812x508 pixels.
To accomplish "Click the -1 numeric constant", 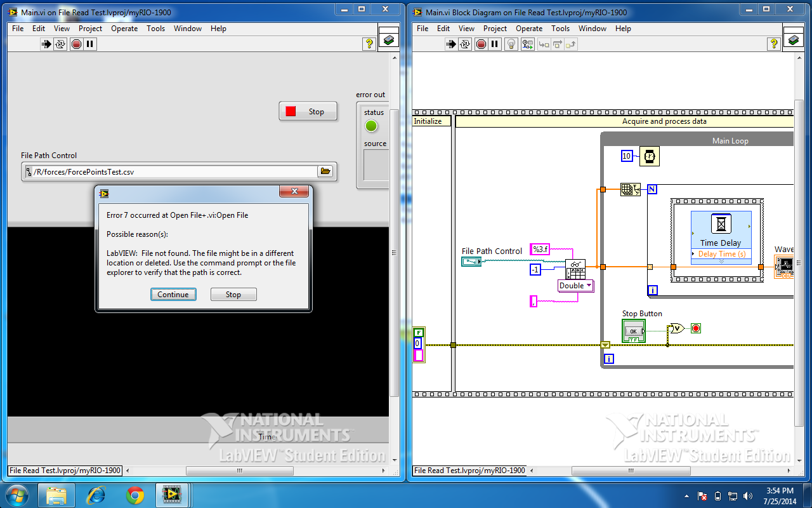I will click(535, 270).
